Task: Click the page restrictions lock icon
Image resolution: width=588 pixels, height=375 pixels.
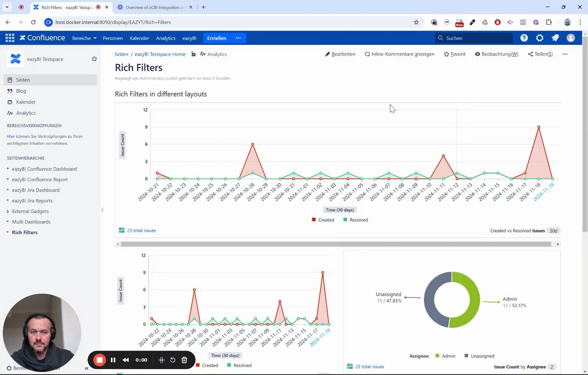Action: [x=193, y=54]
